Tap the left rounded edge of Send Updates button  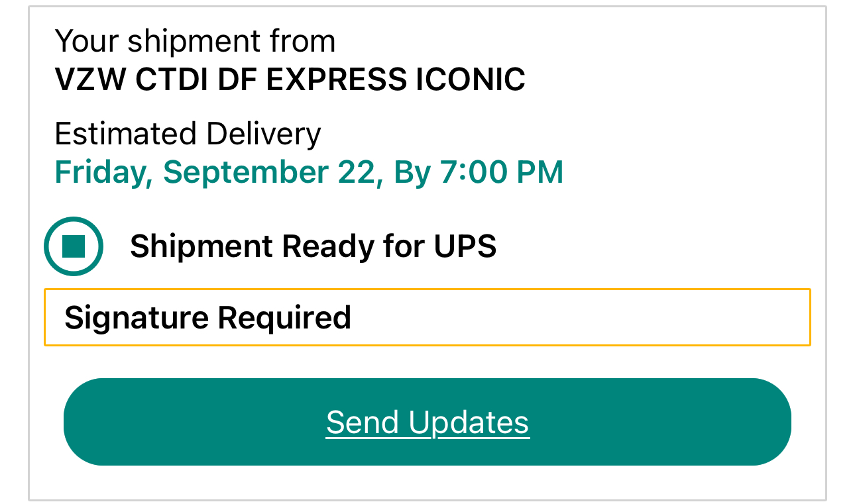(x=86, y=422)
